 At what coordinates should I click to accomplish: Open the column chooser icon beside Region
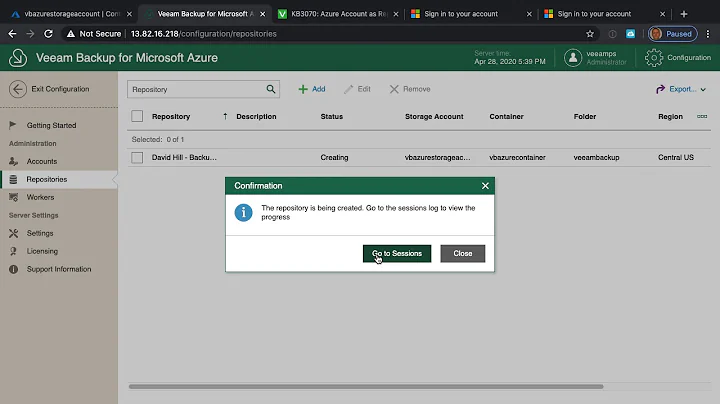[702, 116]
